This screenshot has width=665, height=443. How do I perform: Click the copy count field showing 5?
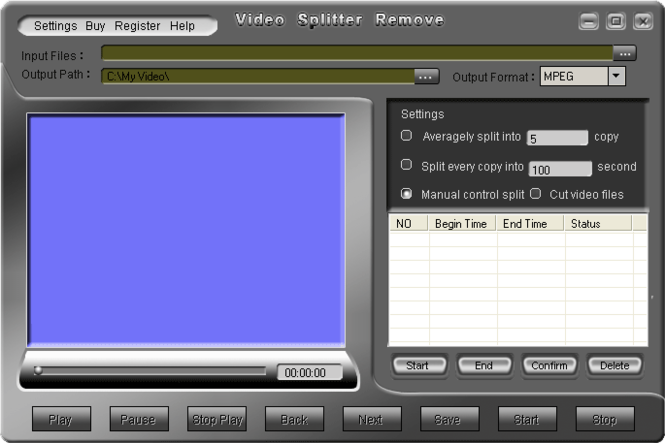(557, 138)
